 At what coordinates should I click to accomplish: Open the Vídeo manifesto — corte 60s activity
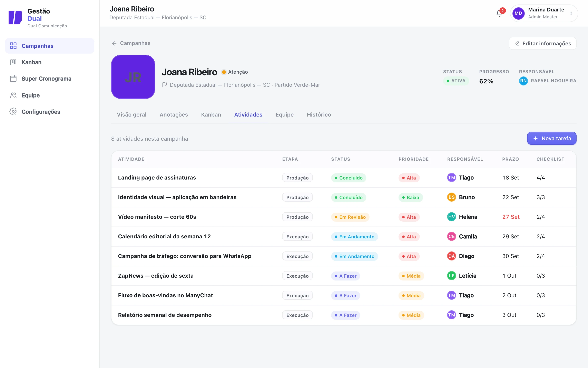[x=157, y=217]
